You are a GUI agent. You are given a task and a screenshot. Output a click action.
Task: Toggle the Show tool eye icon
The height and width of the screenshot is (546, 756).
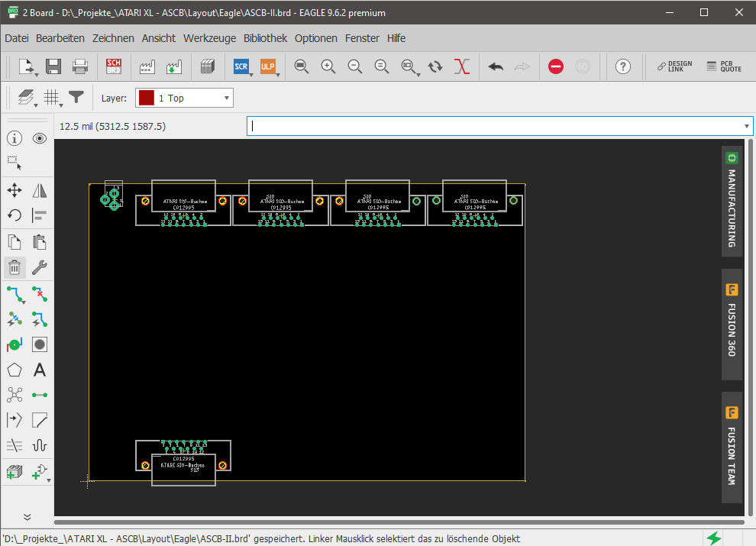(x=39, y=137)
